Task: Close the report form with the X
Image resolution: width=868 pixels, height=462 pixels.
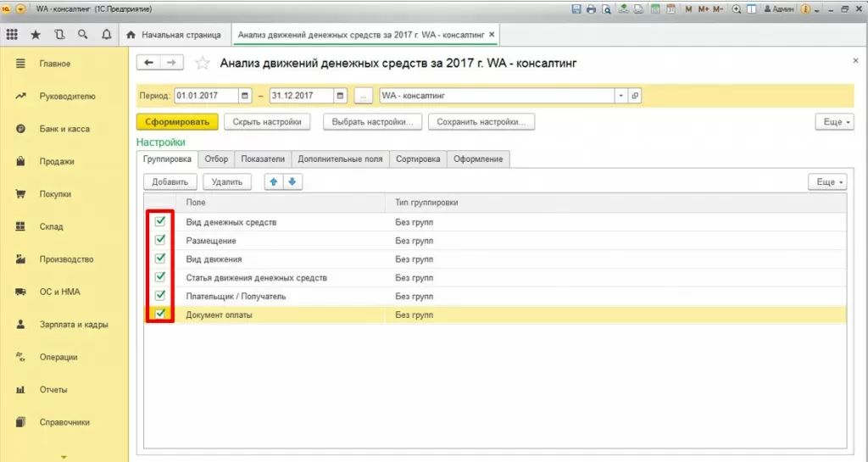Action: click(x=855, y=61)
